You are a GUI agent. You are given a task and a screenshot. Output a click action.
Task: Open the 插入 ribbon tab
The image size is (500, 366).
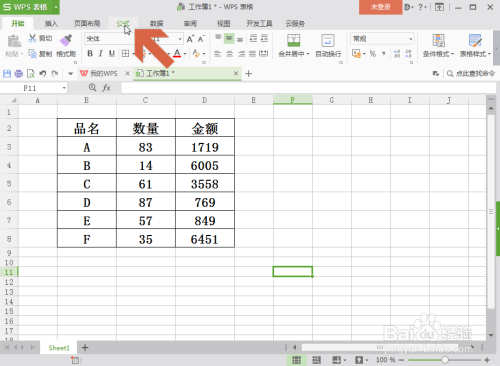(51, 23)
